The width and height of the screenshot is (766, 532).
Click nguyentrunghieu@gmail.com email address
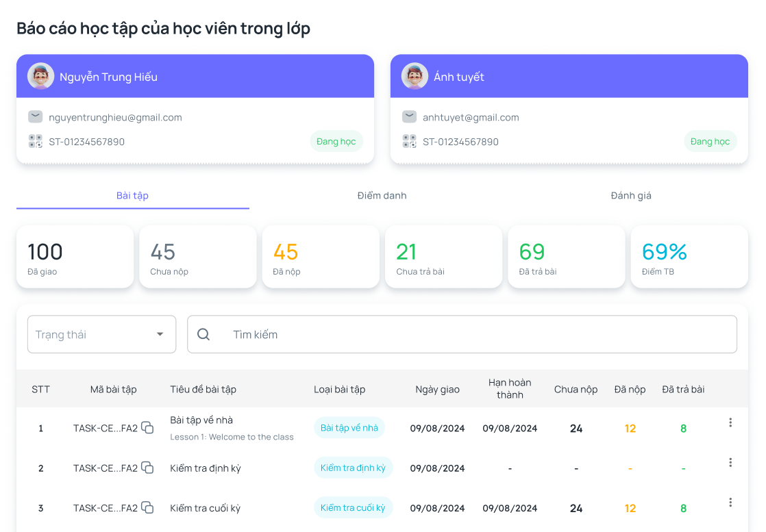point(115,117)
